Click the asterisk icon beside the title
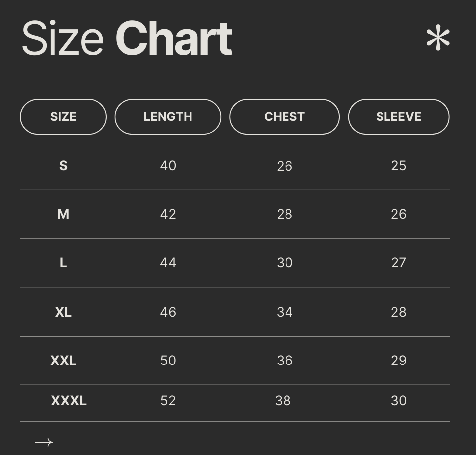The height and width of the screenshot is (455, 476). click(438, 38)
